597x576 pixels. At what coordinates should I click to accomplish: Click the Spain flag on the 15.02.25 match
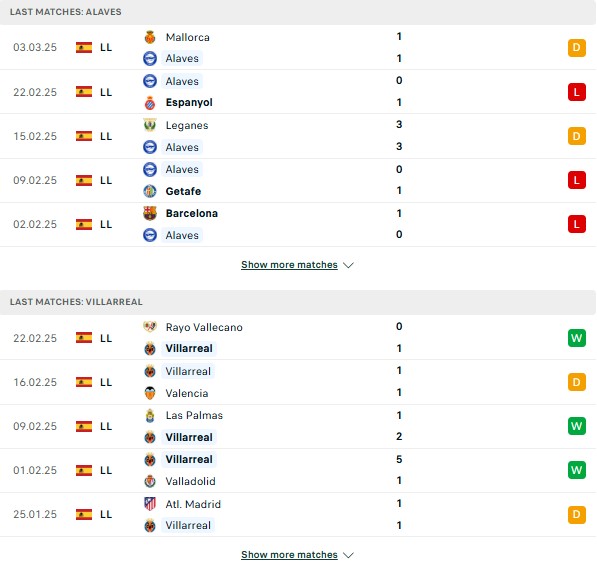click(84, 136)
